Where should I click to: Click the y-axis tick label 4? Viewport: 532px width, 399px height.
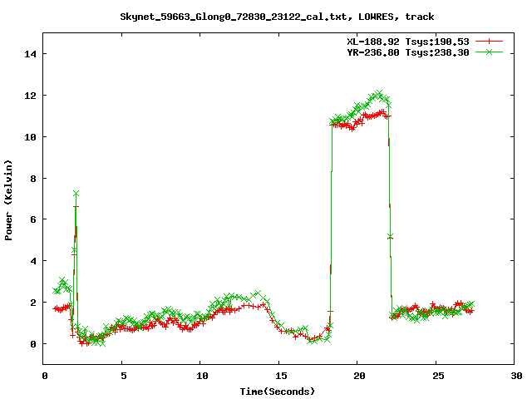(x=33, y=261)
